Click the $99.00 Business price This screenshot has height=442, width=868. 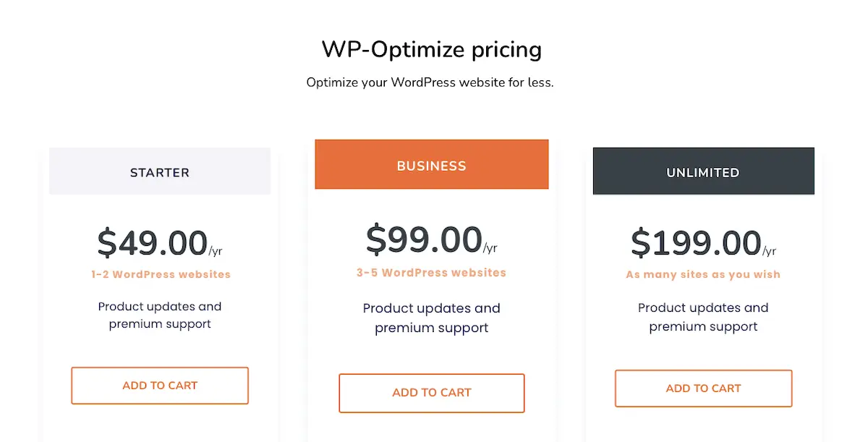click(424, 239)
